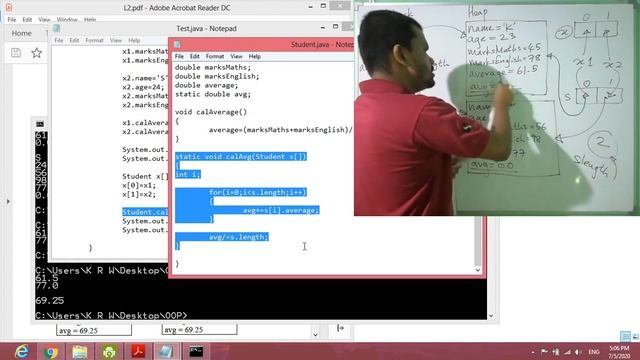Open Edit menu in Student.java Notepad

coord(195,56)
